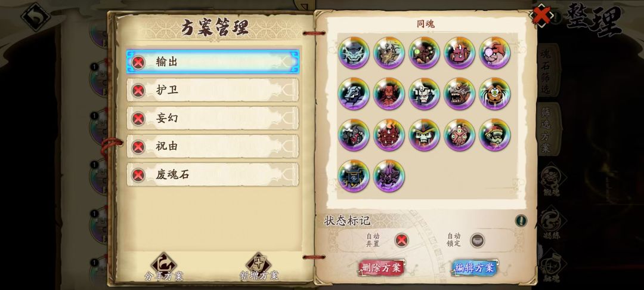Screen dimensions: 644x290
Task: Open the 筛选方案 side tab
Action: (547, 129)
